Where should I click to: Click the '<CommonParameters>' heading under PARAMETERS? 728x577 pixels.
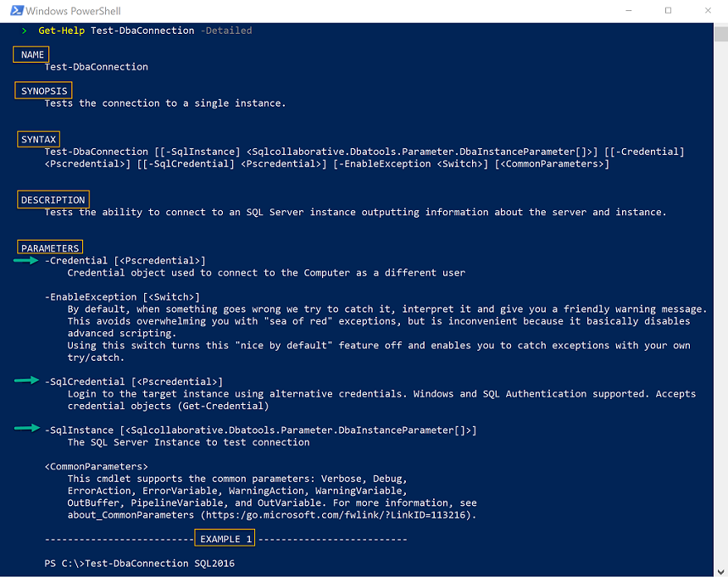pyautogui.click(x=96, y=467)
